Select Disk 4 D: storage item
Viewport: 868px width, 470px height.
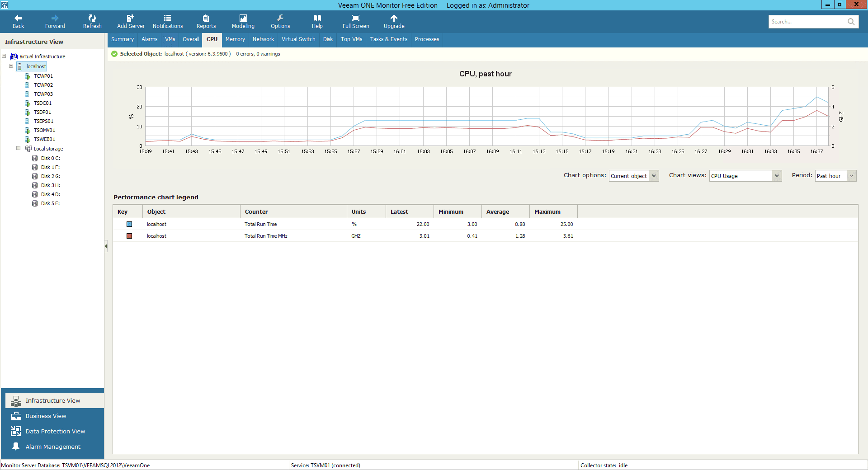(51, 194)
